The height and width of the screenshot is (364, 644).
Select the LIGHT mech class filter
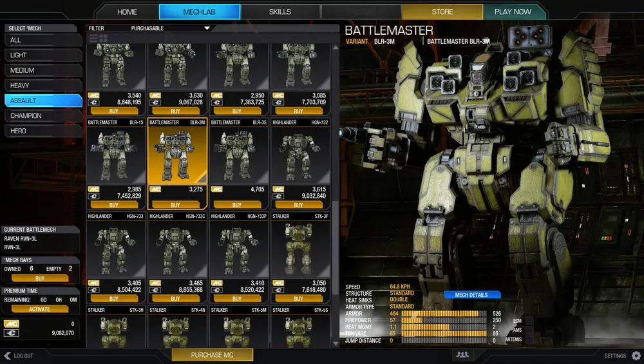click(43, 55)
